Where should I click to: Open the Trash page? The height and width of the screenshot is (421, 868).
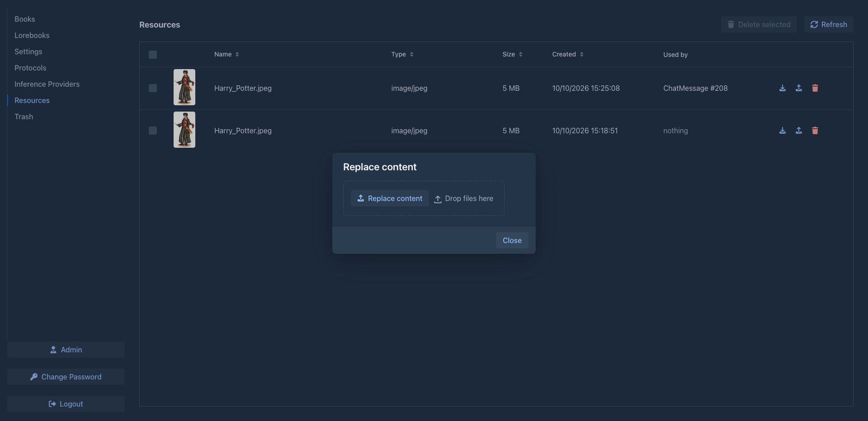[x=24, y=117]
